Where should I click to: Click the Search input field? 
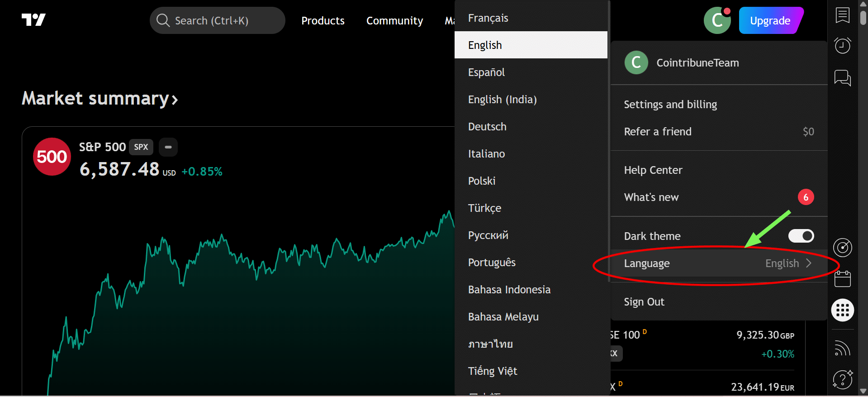217,20
